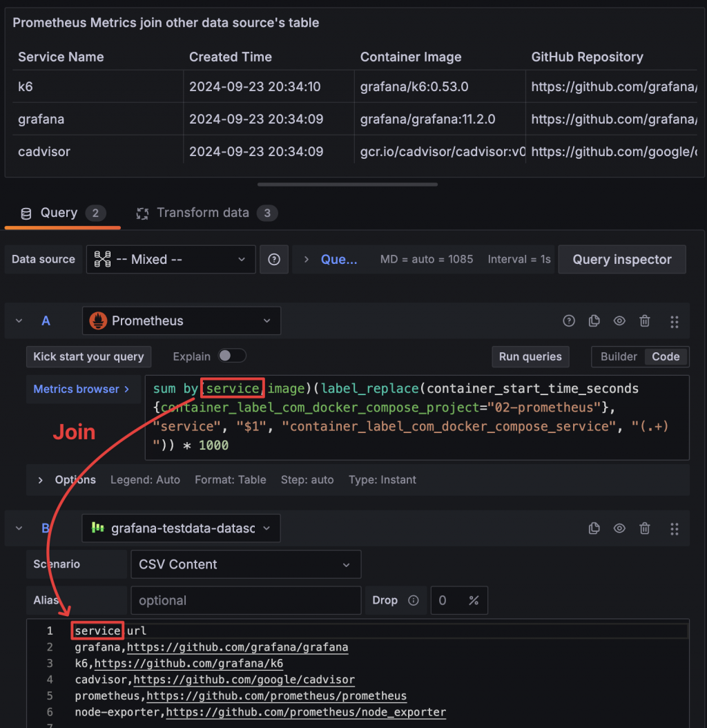Viewport: 707px width, 728px height.
Task: Open k6 GitHub link in CSV line 3
Action: [x=188, y=664]
